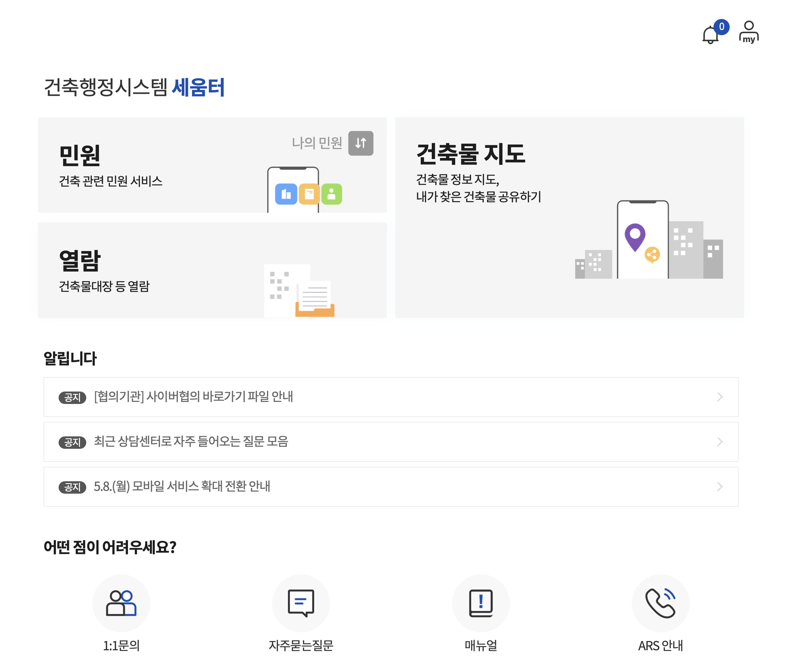Open the 5.8.(월) 모바일 서비스 notice
789x672 pixels.
(182, 486)
